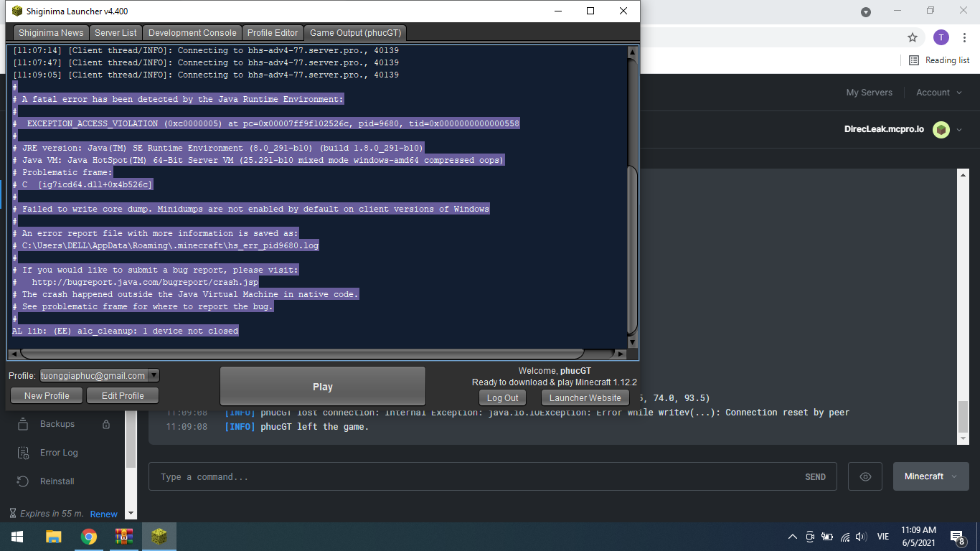Show hidden system tray icons
980x551 pixels.
pos(793,537)
